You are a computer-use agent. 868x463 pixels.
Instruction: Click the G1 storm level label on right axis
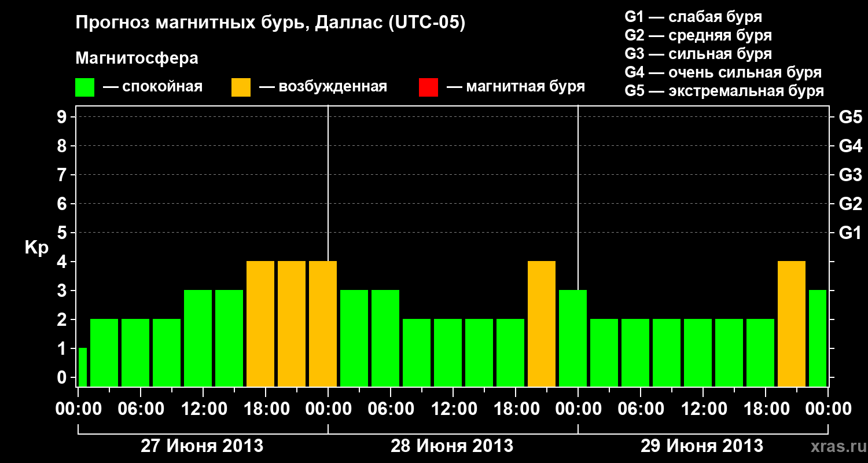coord(850,233)
